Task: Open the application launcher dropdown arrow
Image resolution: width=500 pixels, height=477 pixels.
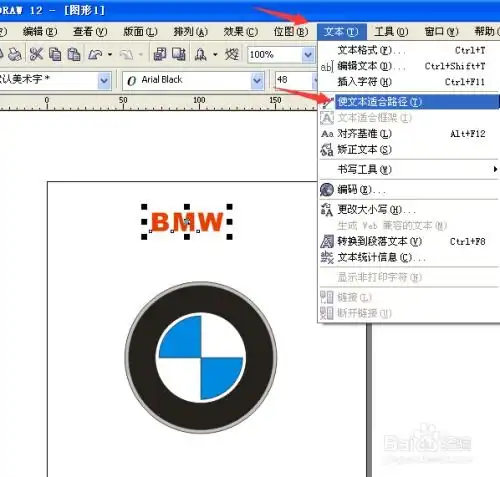Action: [215, 54]
